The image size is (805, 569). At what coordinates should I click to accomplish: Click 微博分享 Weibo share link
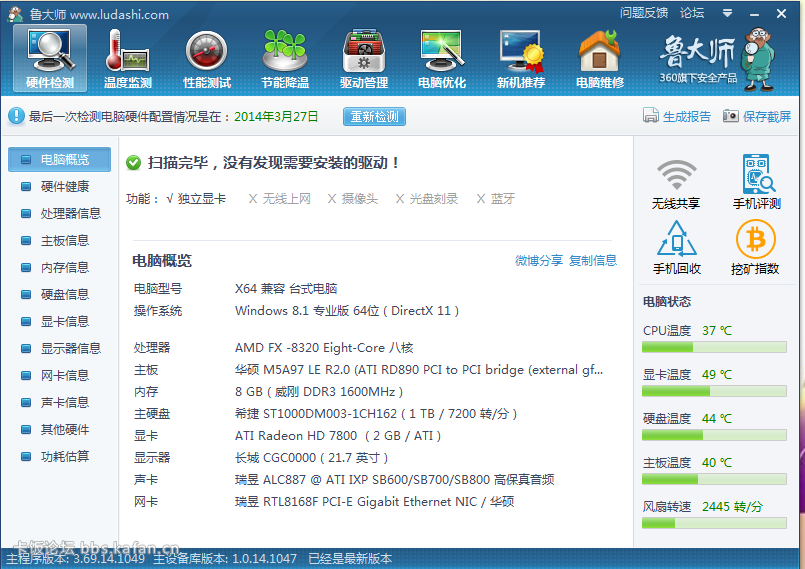(x=539, y=261)
